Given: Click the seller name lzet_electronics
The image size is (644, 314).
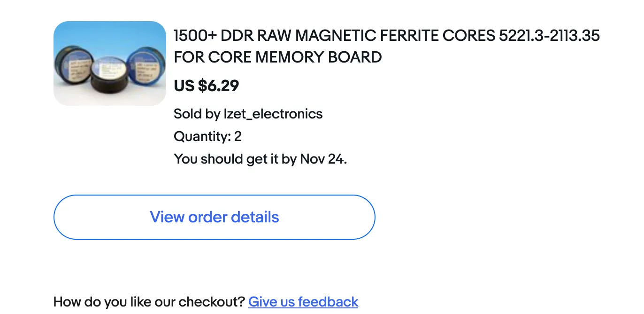Looking at the screenshot, I should [273, 114].
